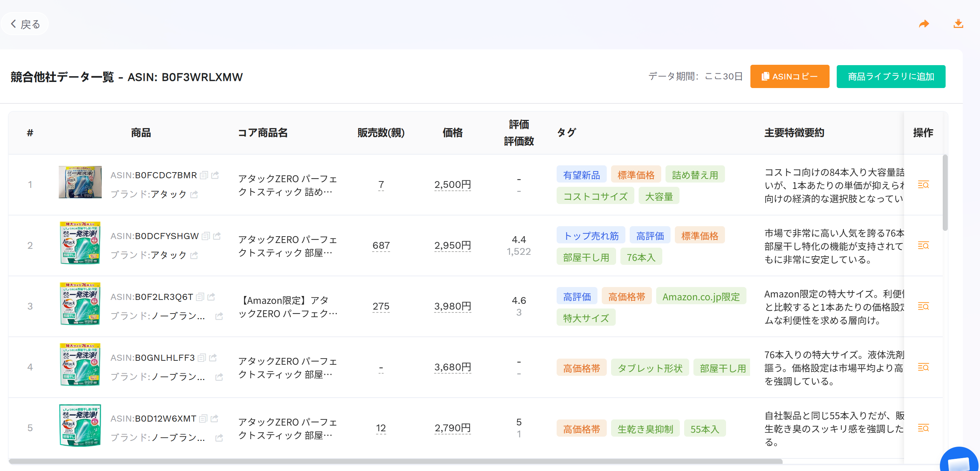Click the データ期間 ここ30日 label
This screenshot has height=471, width=980.
[695, 76]
